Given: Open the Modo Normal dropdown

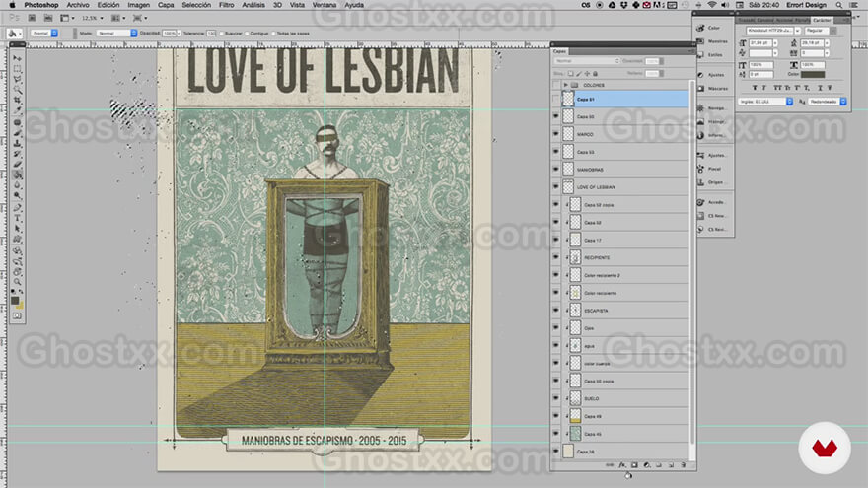Looking at the screenshot, I should [x=116, y=34].
